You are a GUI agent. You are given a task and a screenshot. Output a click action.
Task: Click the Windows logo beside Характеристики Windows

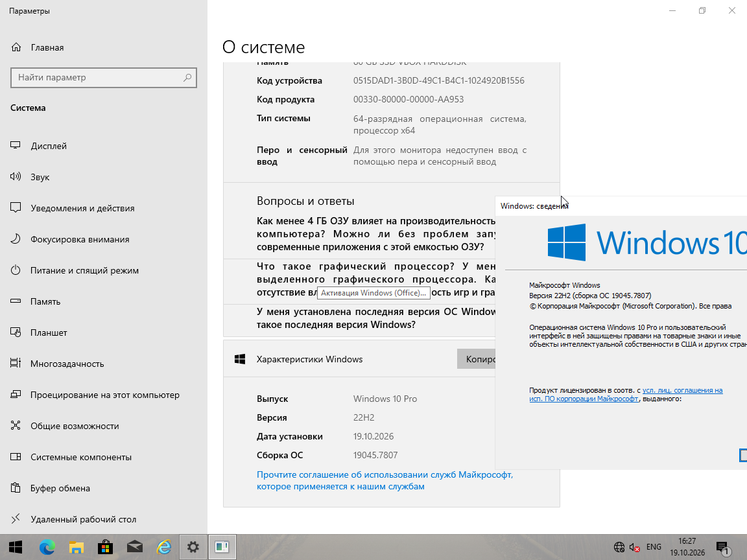pos(240,359)
